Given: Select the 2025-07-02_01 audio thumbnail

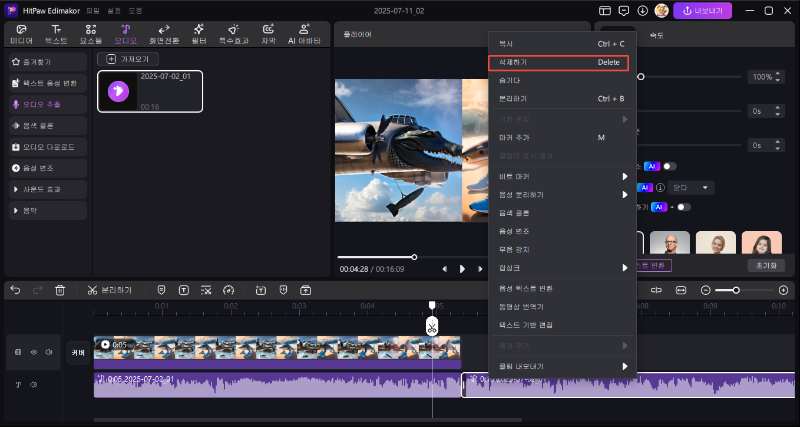Looking at the screenshot, I should [x=150, y=91].
